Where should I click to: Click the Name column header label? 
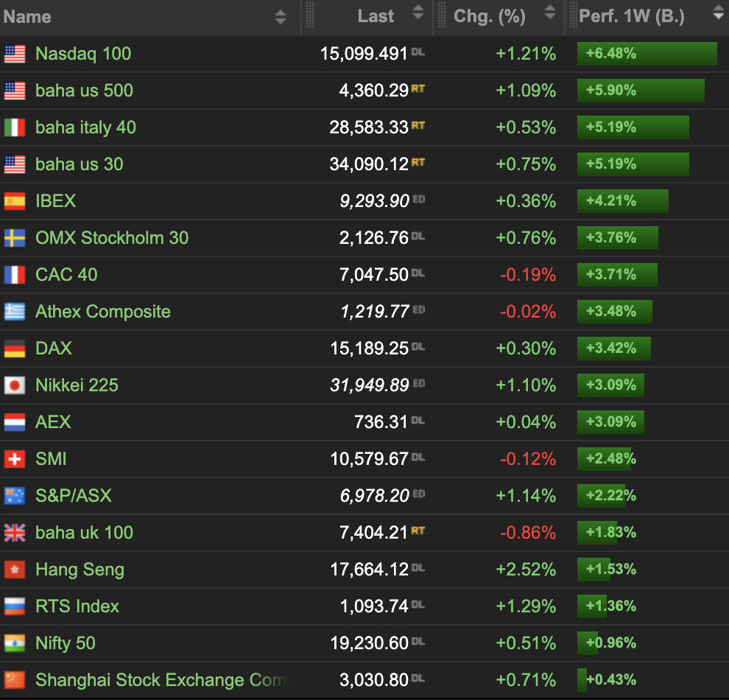(x=27, y=17)
